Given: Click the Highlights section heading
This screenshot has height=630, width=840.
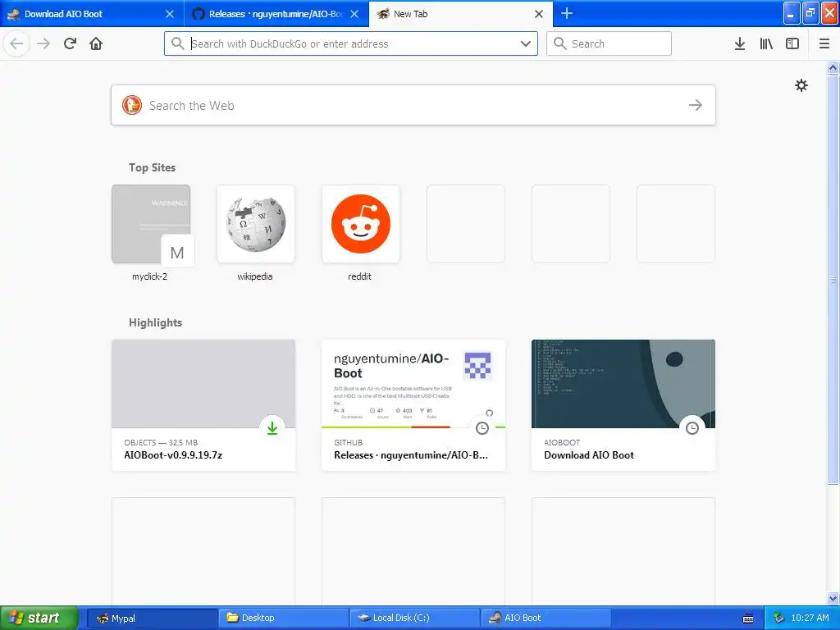Looking at the screenshot, I should coord(155,322).
